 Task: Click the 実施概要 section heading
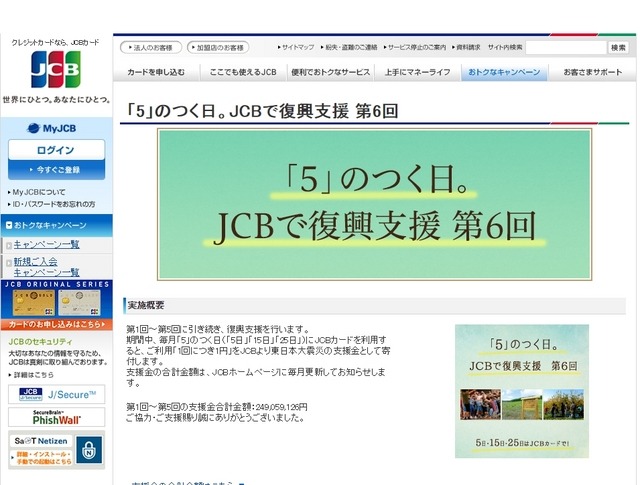pos(146,305)
